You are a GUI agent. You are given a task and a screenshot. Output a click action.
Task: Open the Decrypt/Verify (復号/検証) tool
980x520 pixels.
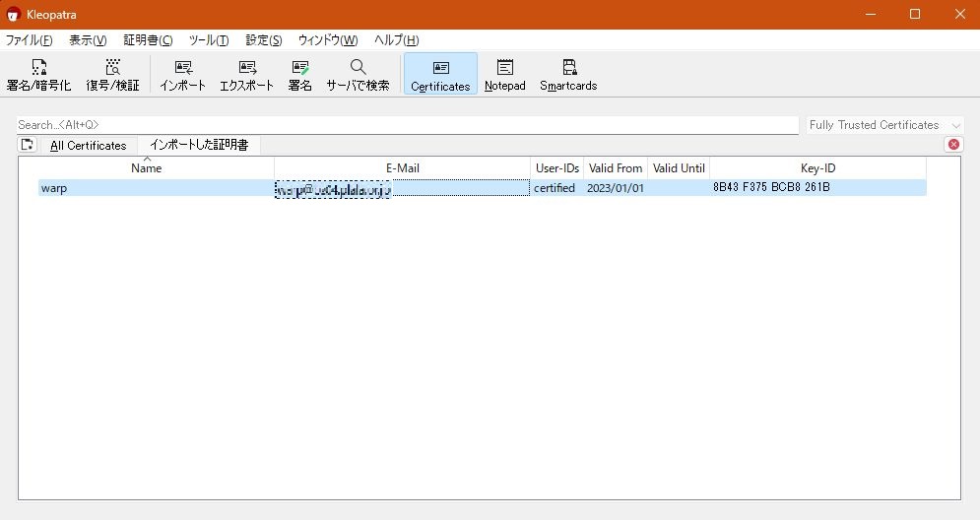112,75
